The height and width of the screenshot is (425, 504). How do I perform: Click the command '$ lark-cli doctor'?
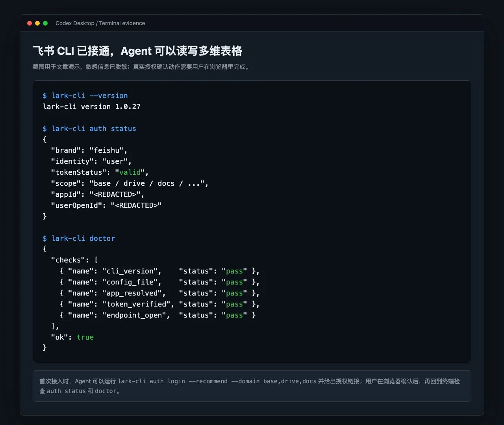(x=79, y=238)
